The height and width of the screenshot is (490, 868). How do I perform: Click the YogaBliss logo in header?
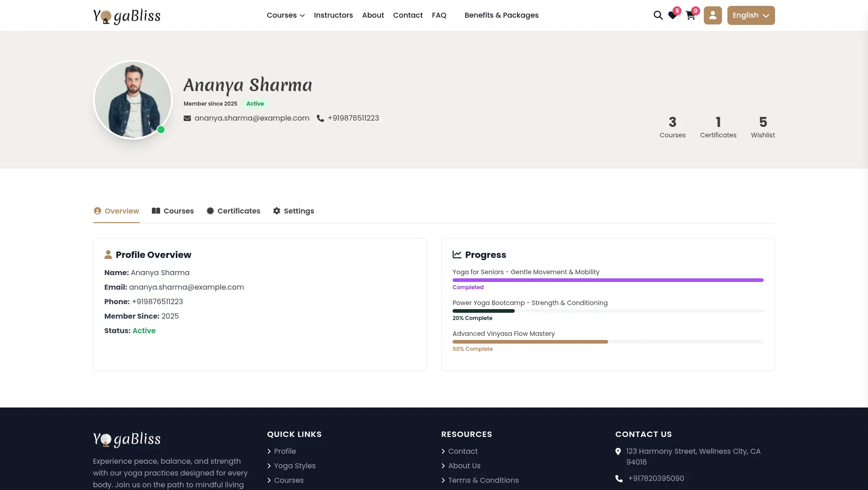(x=127, y=16)
